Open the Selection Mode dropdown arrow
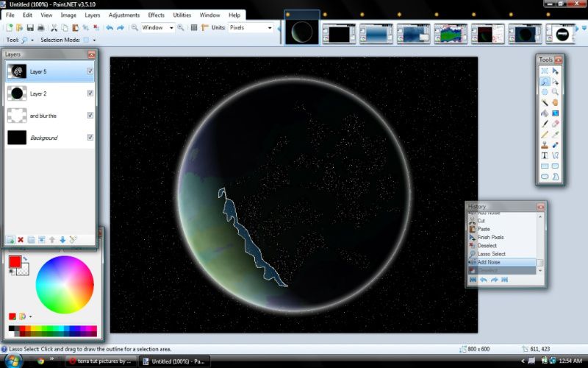Viewport: 588px width, 368px height. tap(94, 40)
